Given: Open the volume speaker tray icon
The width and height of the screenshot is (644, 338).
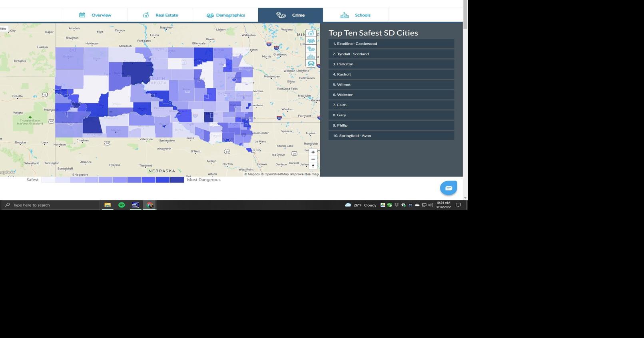Looking at the screenshot, I should tap(431, 205).
